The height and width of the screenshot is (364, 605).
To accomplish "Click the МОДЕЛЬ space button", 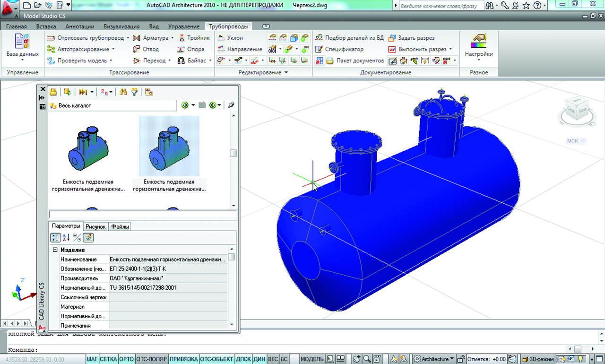I will tap(312, 359).
